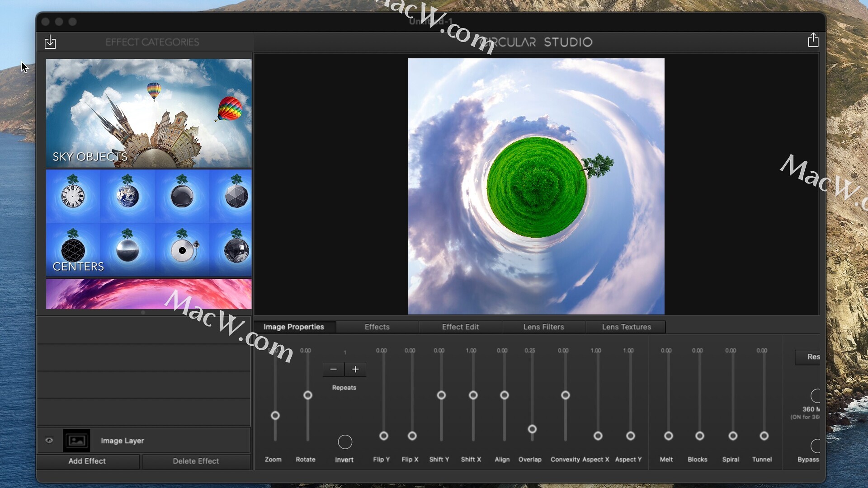Click the Convexity slider handle
The width and height of the screenshot is (868, 488).
click(x=566, y=395)
